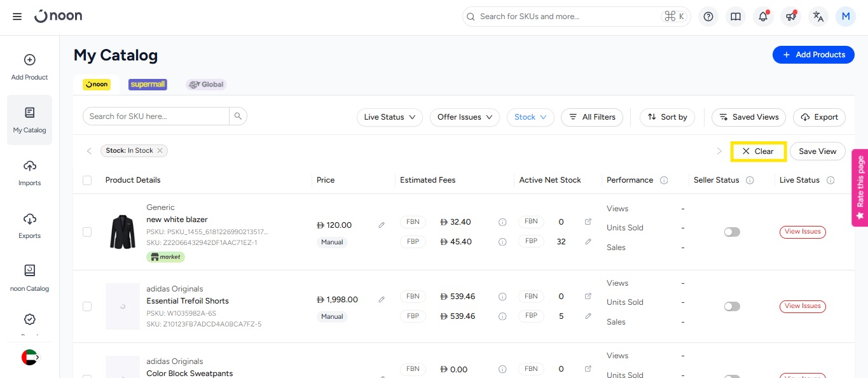Image resolution: width=868 pixels, height=378 pixels.
Task: Check the select-all products checkbox
Action: click(x=87, y=180)
